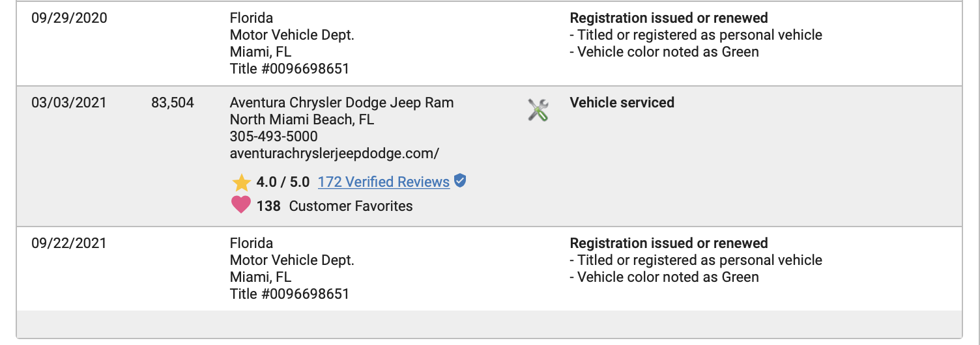This screenshot has width=980, height=345.
Task: Click the 09/22/2021 date entry
Action: (x=69, y=243)
